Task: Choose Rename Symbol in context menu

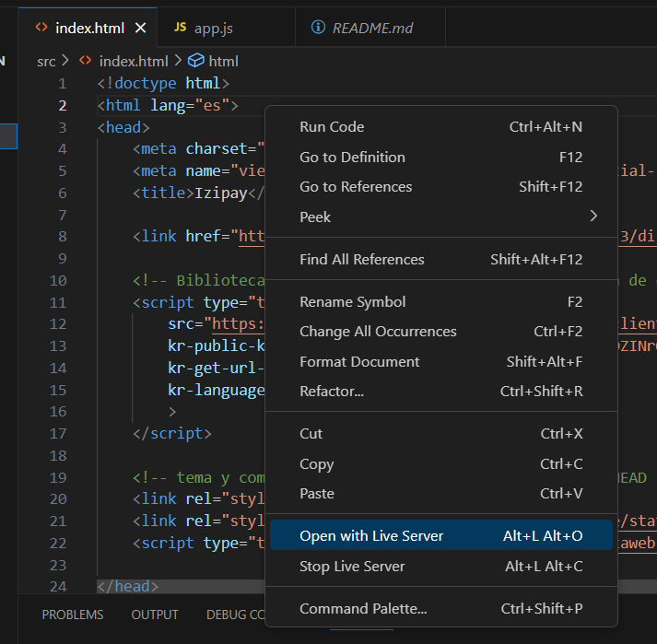Action: point(352,302)
